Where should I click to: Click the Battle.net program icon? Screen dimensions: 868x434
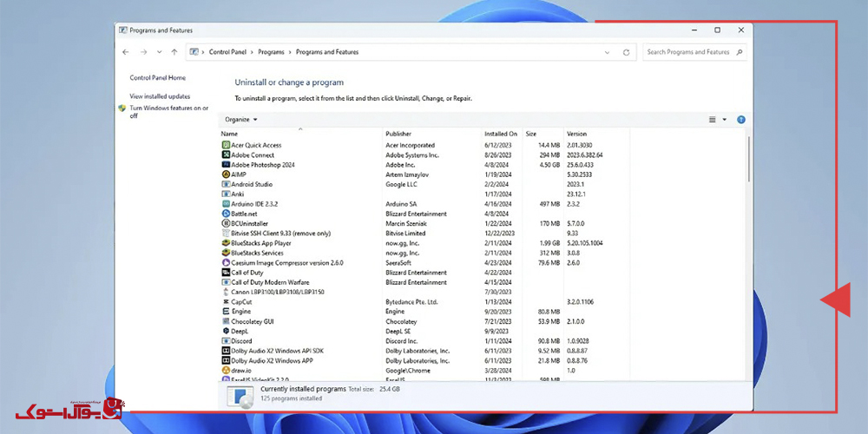(x=226, y=214)
